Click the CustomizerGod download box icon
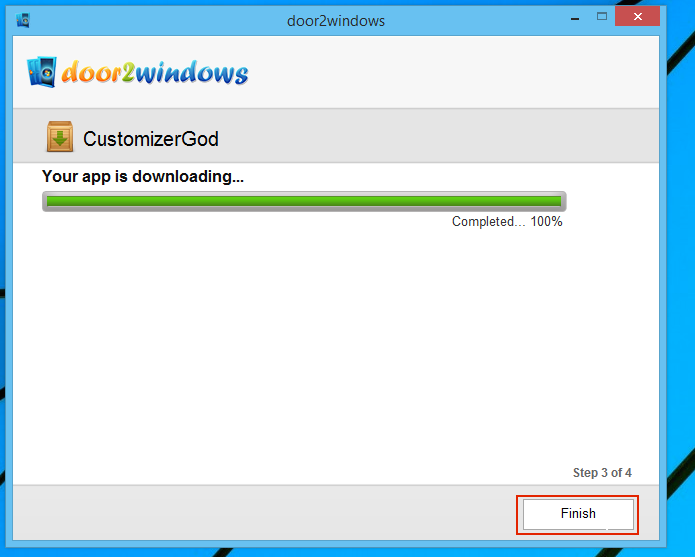 pyautogui.click(x=60, y=136)
